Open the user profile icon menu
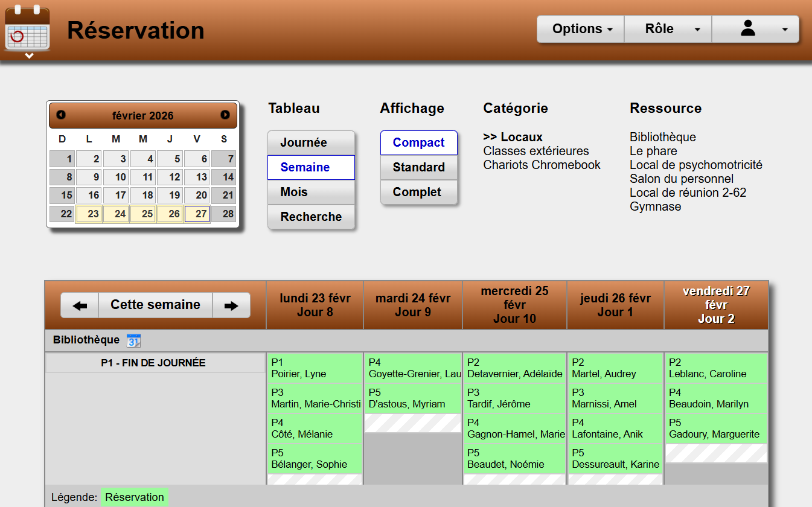Viewport: 812px width, 507px height. [755, 29]
